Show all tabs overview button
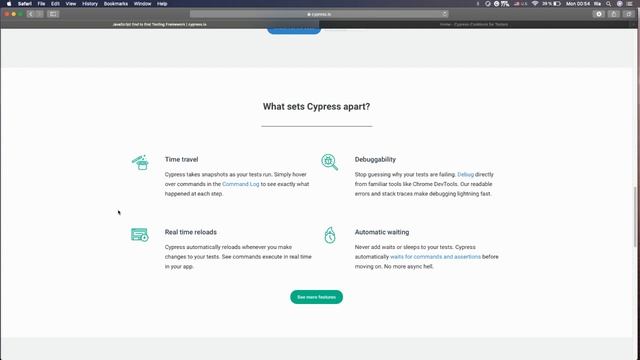The image size is (640, 360). pos(629,14)
